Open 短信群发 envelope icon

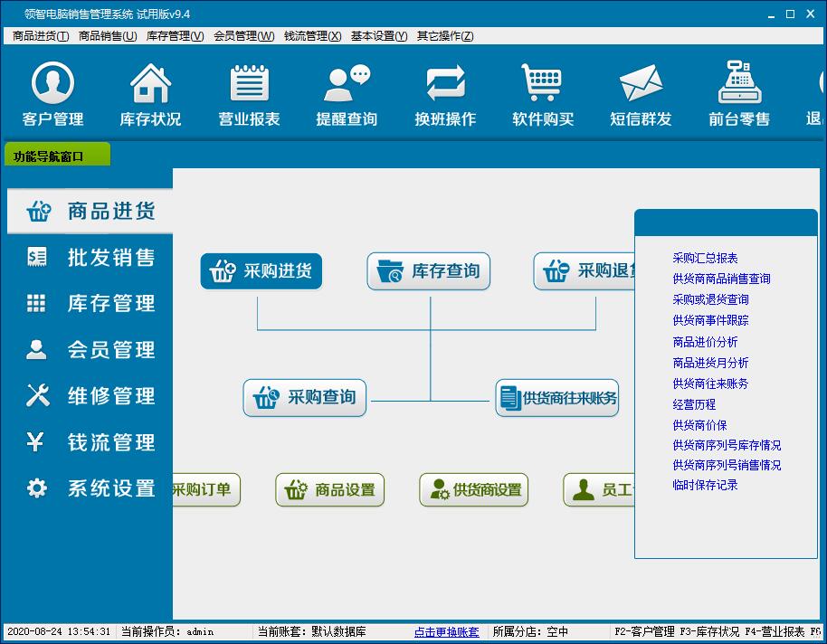click(x=641, y=94)
